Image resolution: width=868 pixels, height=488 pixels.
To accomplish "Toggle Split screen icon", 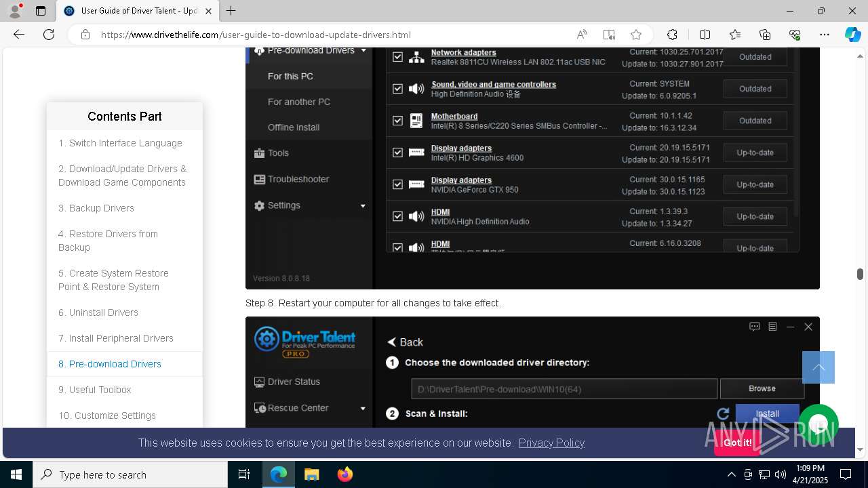I will point(705,35).
